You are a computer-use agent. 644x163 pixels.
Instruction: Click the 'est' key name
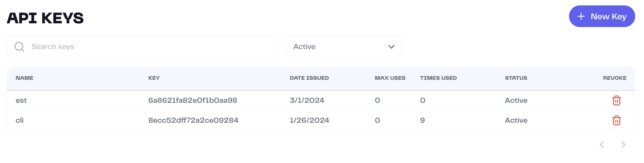point(21,100)
